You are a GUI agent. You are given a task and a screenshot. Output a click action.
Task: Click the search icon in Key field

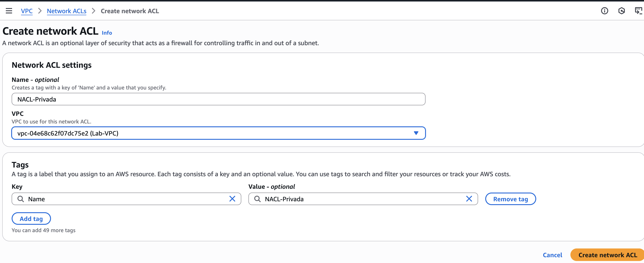21,199
